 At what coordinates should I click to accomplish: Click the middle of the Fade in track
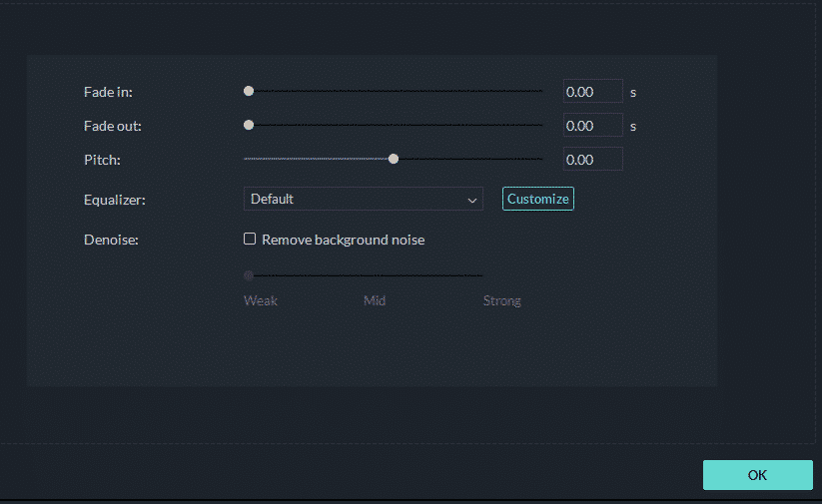pyautogui.click(x=394, y=91)
